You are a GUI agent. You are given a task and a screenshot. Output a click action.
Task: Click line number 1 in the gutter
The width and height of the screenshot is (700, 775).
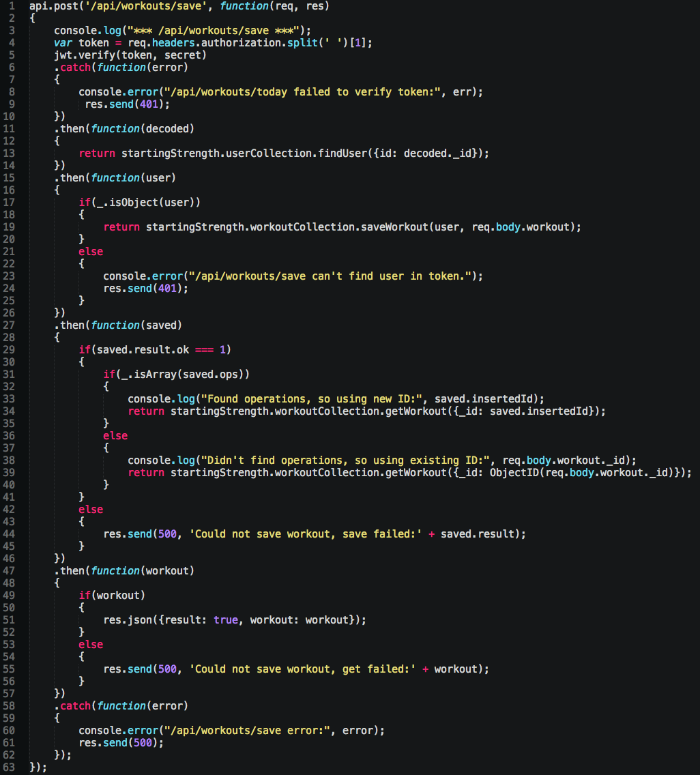pos(12,6)
